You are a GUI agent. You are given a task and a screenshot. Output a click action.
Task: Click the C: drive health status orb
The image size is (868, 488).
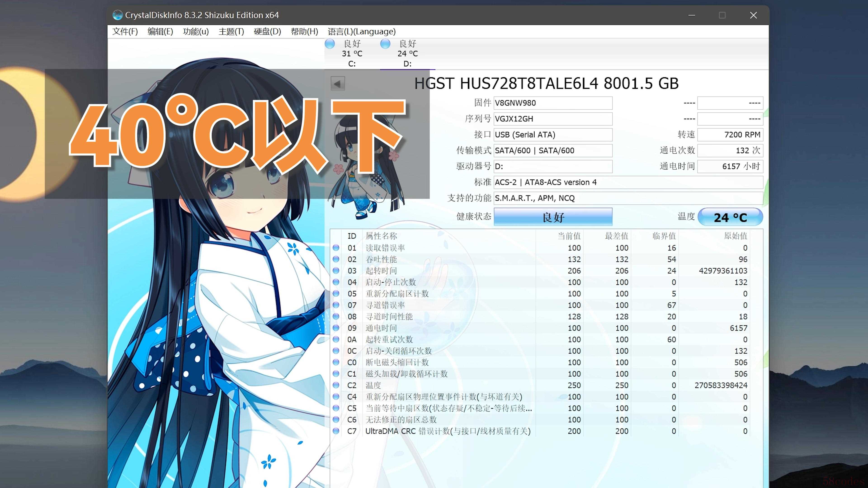coord(330,44)
